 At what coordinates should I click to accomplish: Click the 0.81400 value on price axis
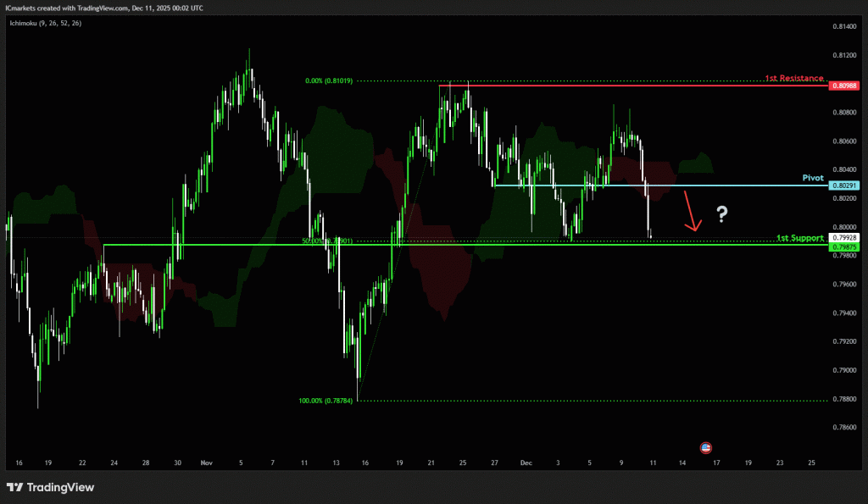pyautogui.click(x=843, y=27)
